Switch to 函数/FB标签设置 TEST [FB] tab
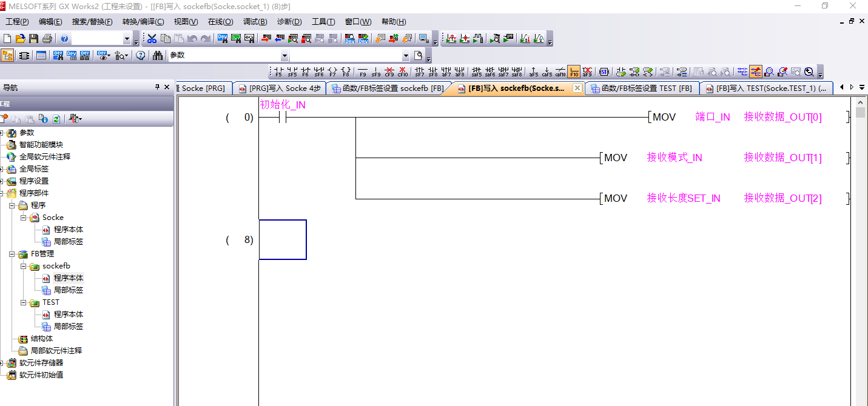Image resolution: width=868 pixels, height=406 pixels. (x=642, y=88)
